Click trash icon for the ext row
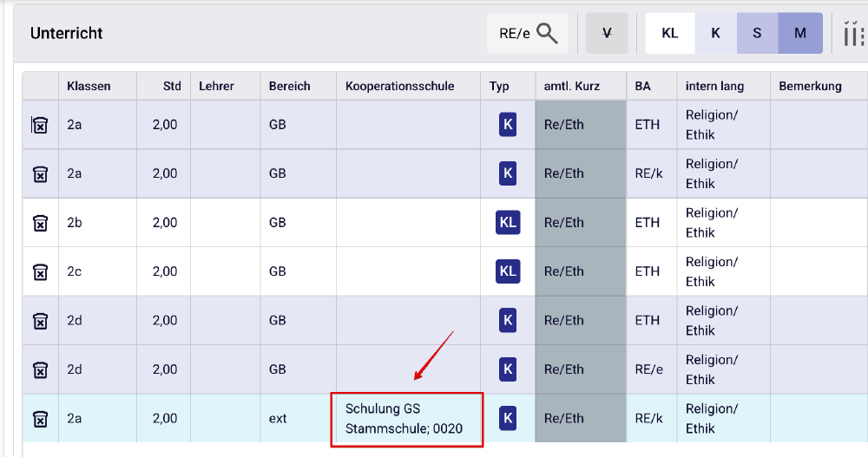This screenshot has height=457, width=868. click(x=40, y=419)
